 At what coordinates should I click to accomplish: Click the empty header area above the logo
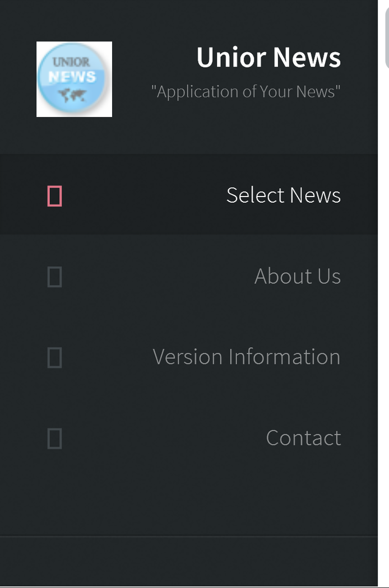click(x=189, y=20)
